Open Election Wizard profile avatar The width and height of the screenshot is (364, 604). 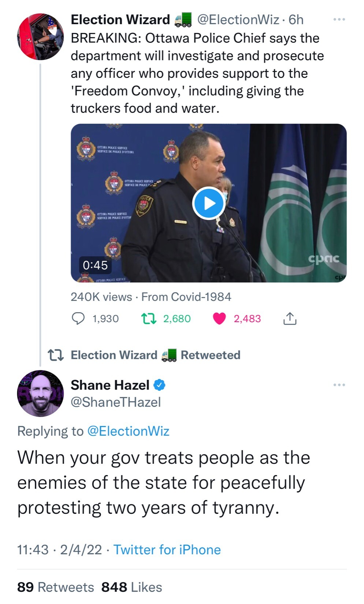pyautogui.click(x=40, y=37)
